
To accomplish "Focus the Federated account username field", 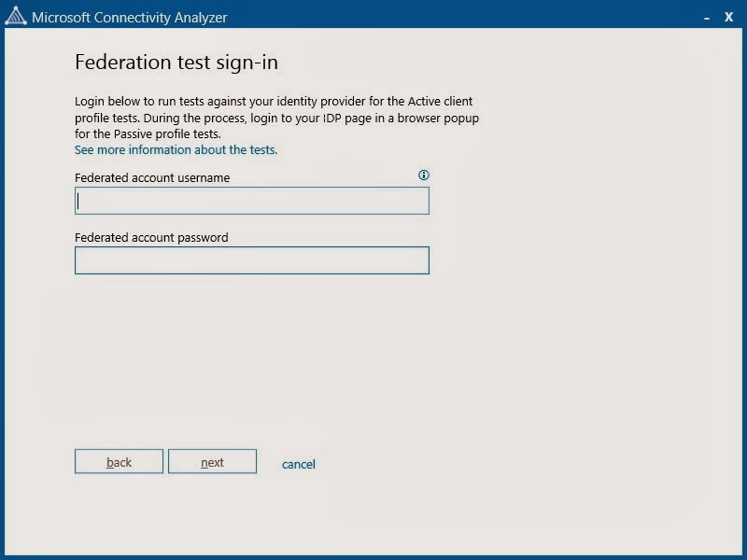I will [252, 201].
